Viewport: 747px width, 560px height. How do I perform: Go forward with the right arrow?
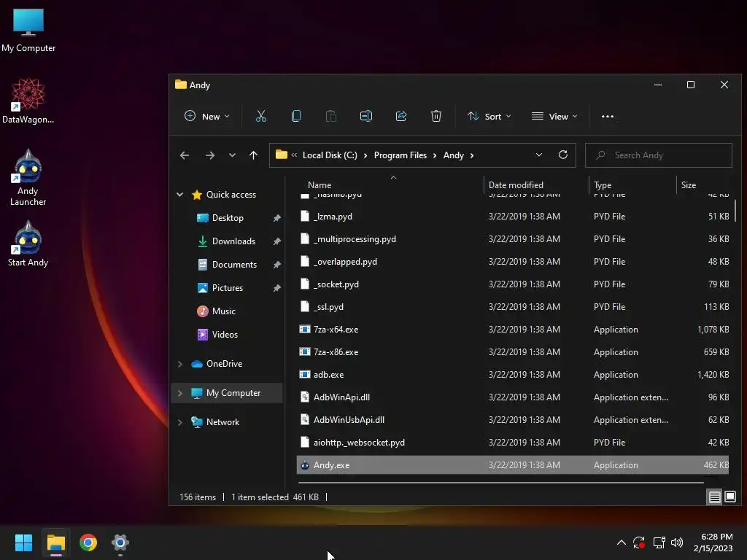pyautogui.click(x=209, y=155)
